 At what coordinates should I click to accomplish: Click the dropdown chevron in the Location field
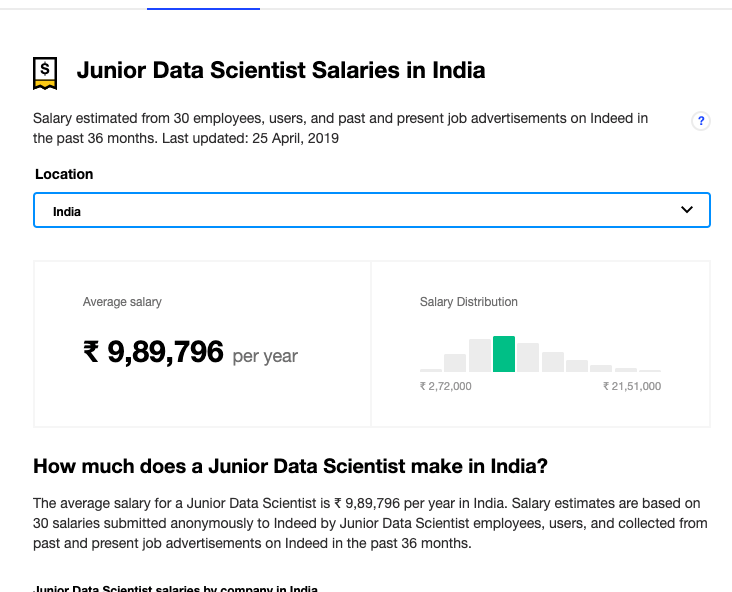[687, 210]
